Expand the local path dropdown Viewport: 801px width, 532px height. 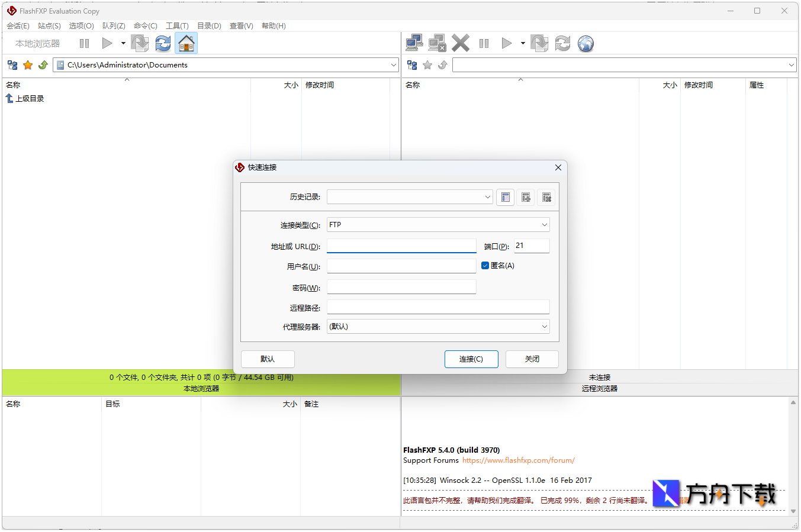394,65
